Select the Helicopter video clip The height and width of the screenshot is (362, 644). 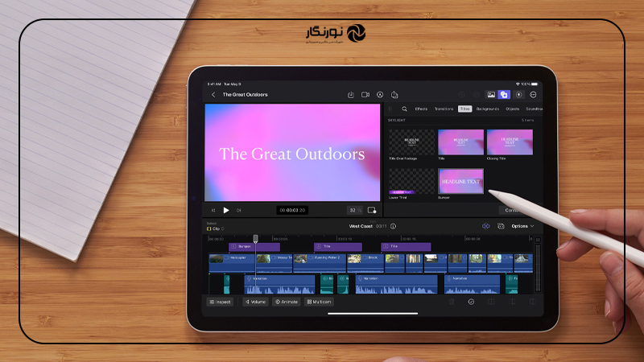click(232, 263)
